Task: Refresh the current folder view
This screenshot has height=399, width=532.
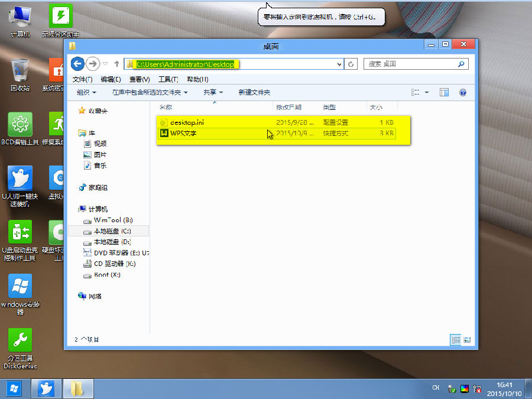Action: pyautogui.click(x=352, y=64)
